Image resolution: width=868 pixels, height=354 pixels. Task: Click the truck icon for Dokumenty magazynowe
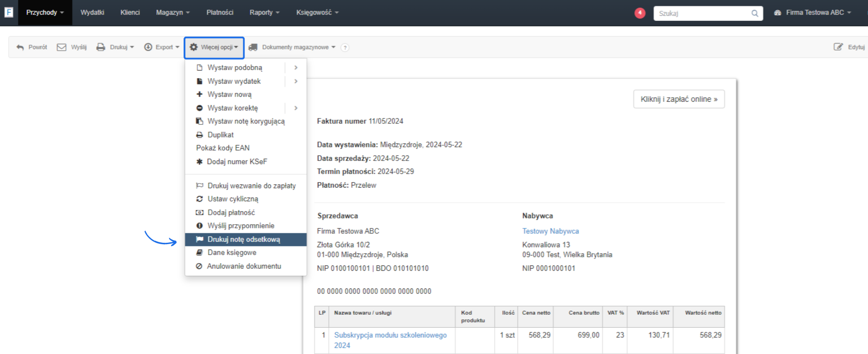[253, 47]
